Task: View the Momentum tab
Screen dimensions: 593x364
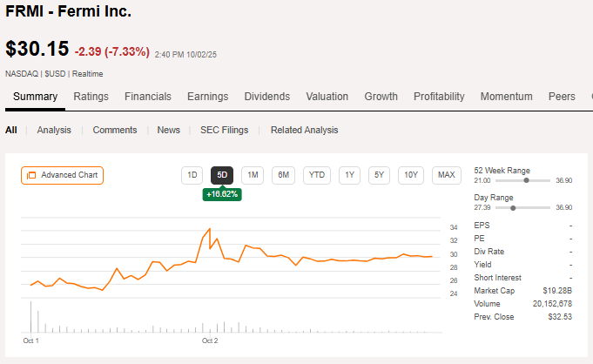Action: click(x=506, y=97)
